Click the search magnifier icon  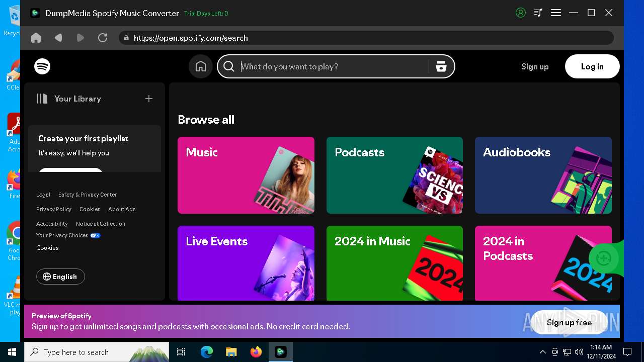click(x=229, y=66)
